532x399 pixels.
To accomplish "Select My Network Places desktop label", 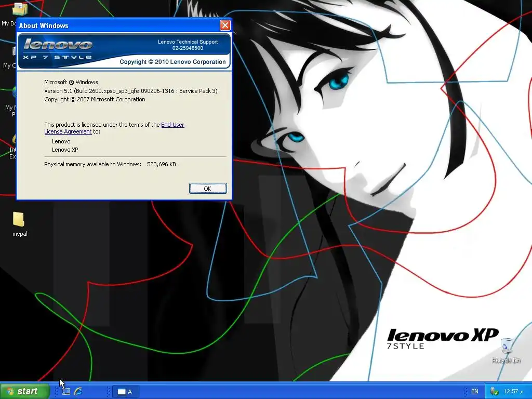I will tap(10, 111).
